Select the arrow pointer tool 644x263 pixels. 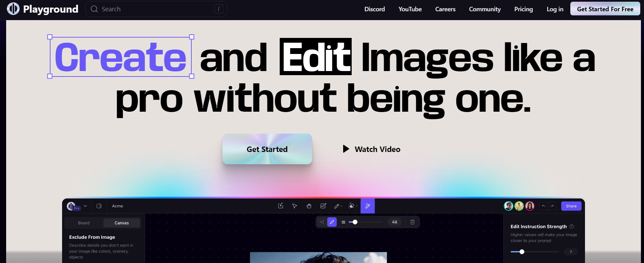pyautogui.click(x=294, y=206)
